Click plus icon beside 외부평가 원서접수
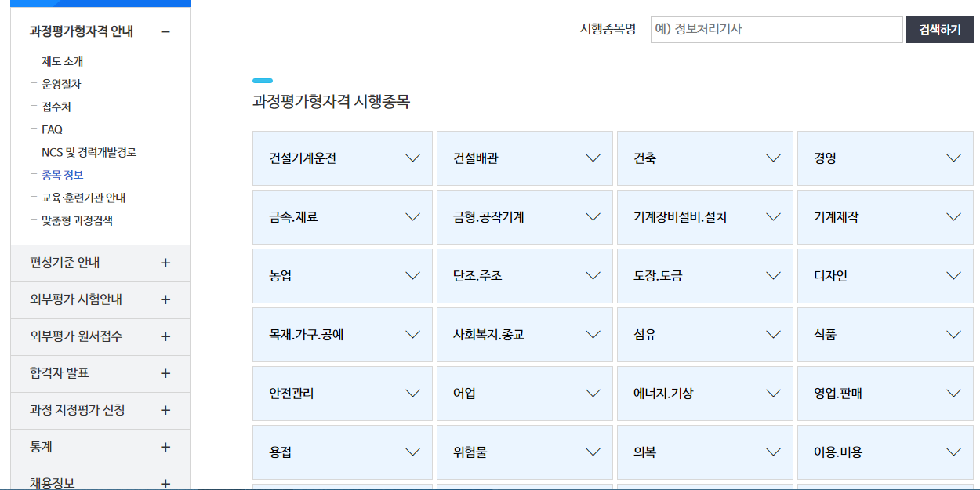980x490 pixels. (x=165, y=336)
